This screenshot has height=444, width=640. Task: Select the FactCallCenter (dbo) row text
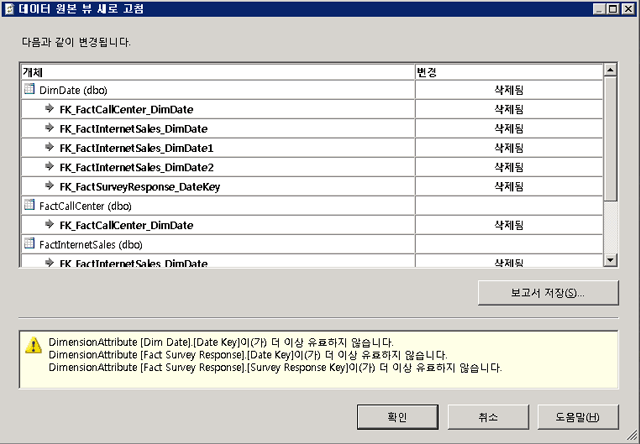pos(85,206)
